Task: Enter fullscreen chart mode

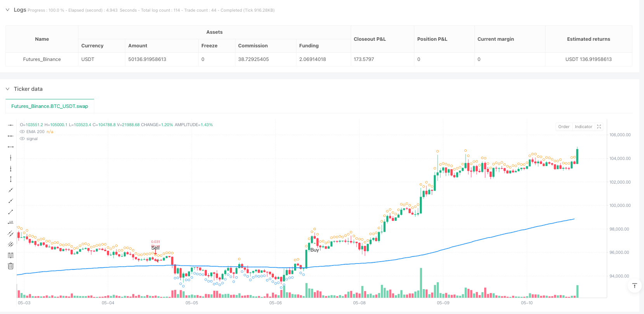Action: 599,127
